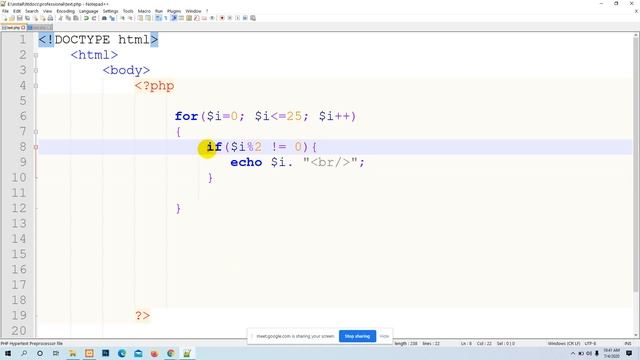Image resolution: width=640 pixels, height=360 pixels.
Task: Click the taskbar search magnifier icon
Action: [x=24, y=353]
